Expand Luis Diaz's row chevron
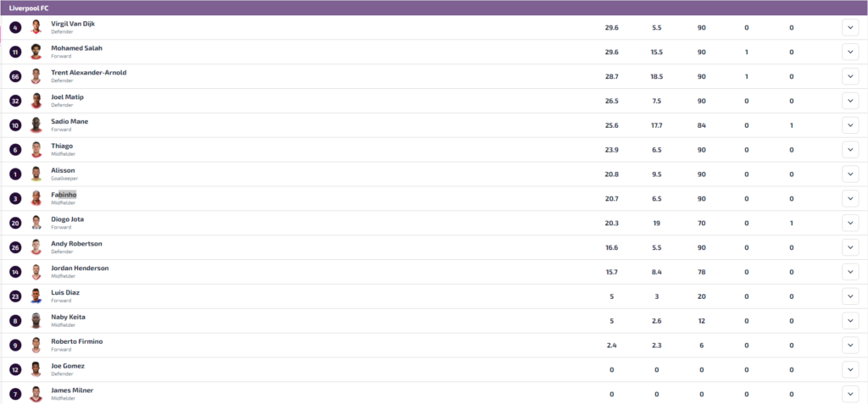 pyautogui.click(x=849, y=296)
